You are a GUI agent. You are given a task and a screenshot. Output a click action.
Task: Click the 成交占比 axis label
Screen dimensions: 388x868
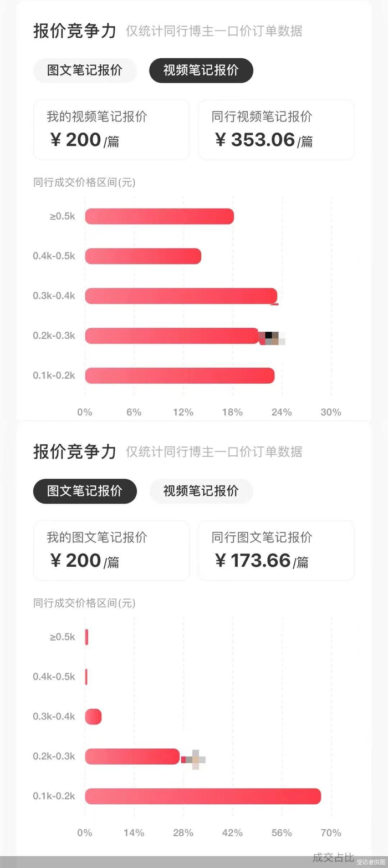333,857
